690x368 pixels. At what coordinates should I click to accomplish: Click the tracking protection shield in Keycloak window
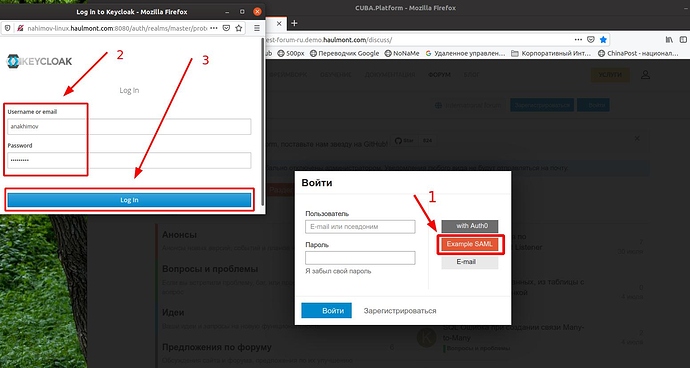[7, 28]
